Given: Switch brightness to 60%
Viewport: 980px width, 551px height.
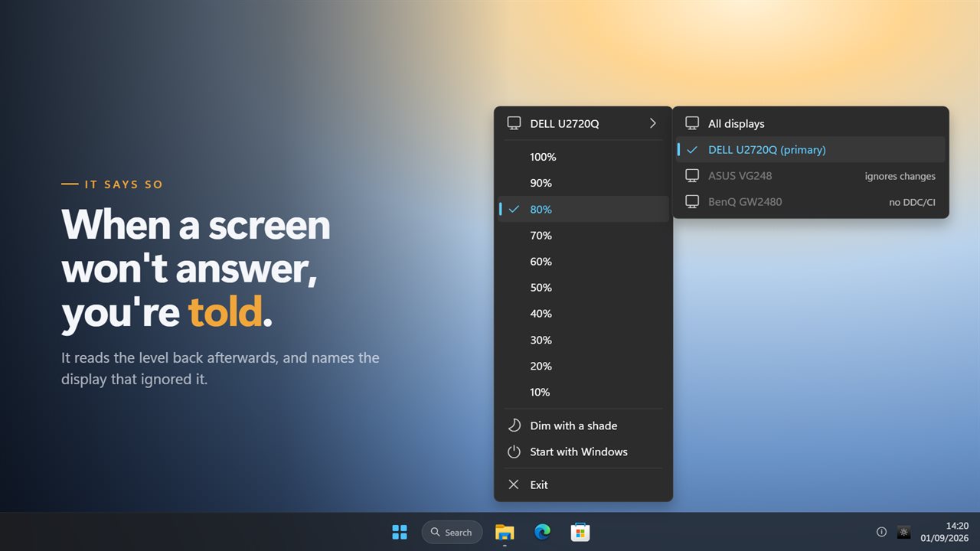Looking at the screenshot, I should point(583,261).
